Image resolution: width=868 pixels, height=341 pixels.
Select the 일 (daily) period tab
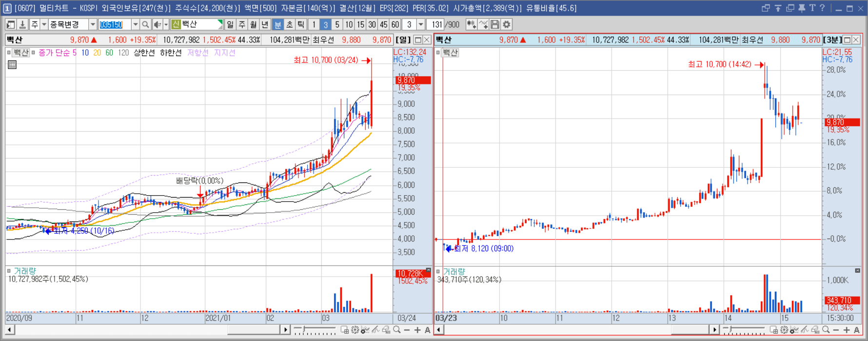(x=230, y=24)
